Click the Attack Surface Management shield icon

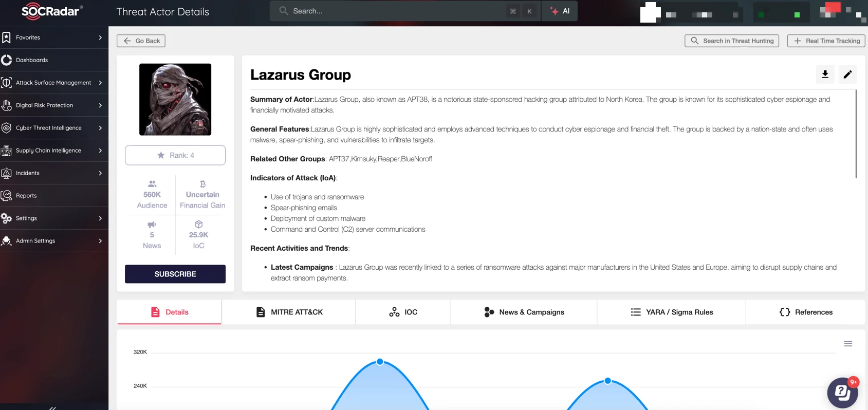pos(6,83)
